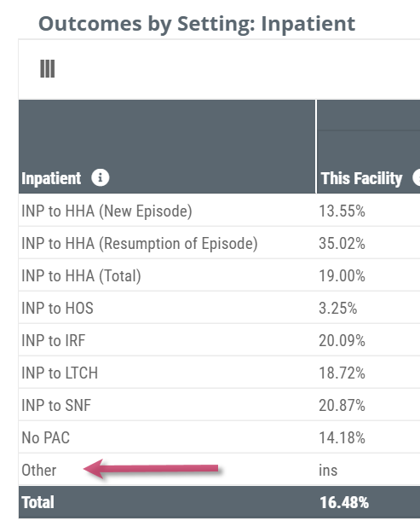This screenshot has width=420, height=532.
Task: Click the INP to HOS row label
Action: coord(57,308)
